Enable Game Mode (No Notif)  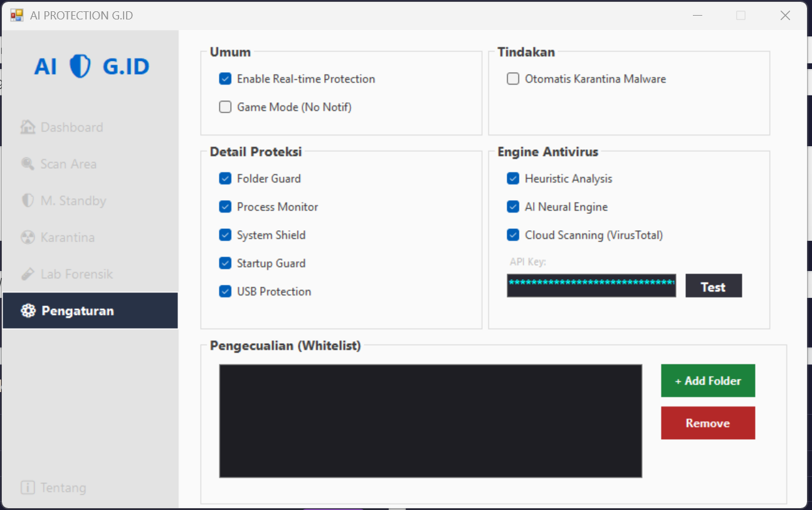pos(225,107)
